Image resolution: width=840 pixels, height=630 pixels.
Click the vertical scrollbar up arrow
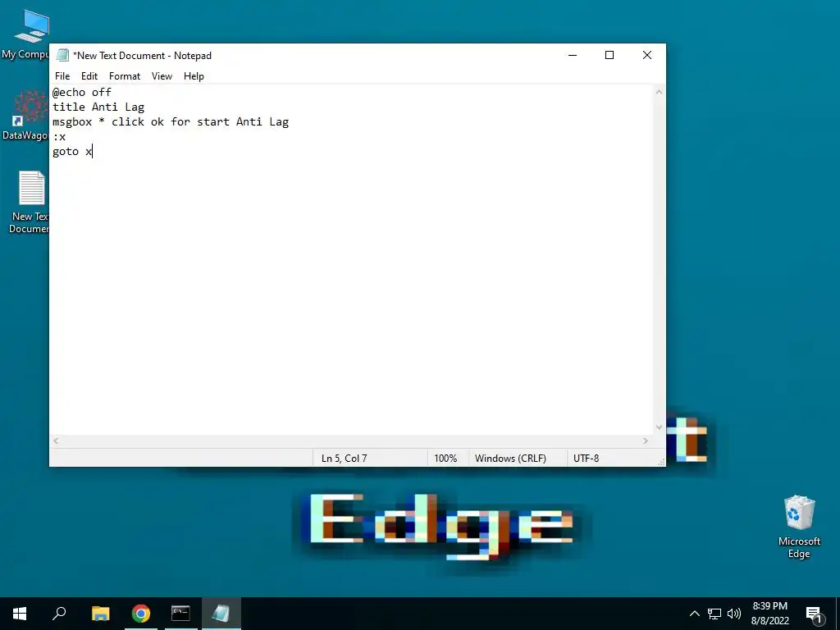click(659, 92)
